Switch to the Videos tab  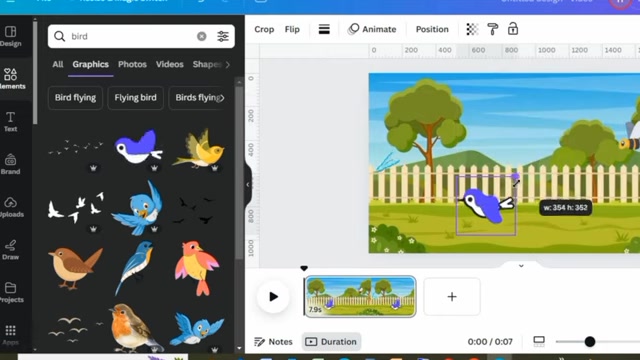pos(169,64)
